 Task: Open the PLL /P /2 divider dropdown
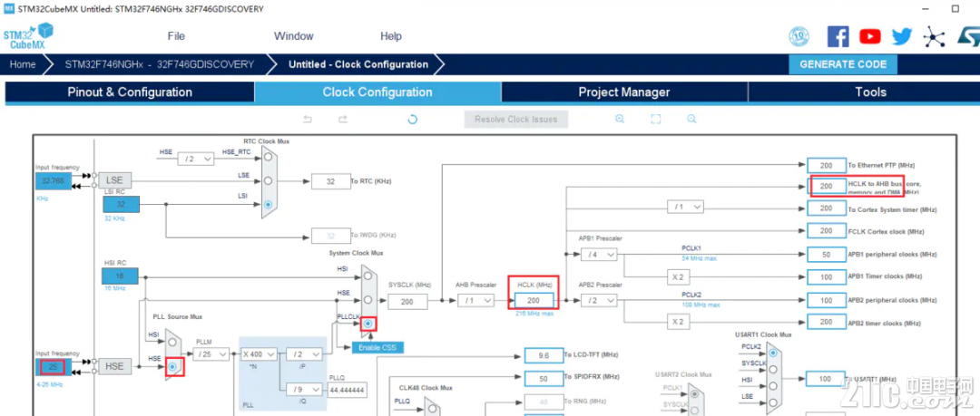point(304,354)
